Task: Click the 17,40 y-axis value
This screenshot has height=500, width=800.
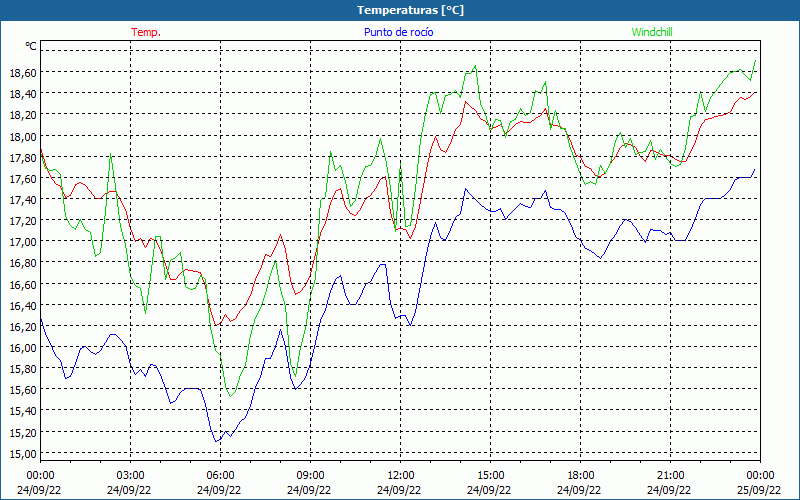Action: (23, 199)
